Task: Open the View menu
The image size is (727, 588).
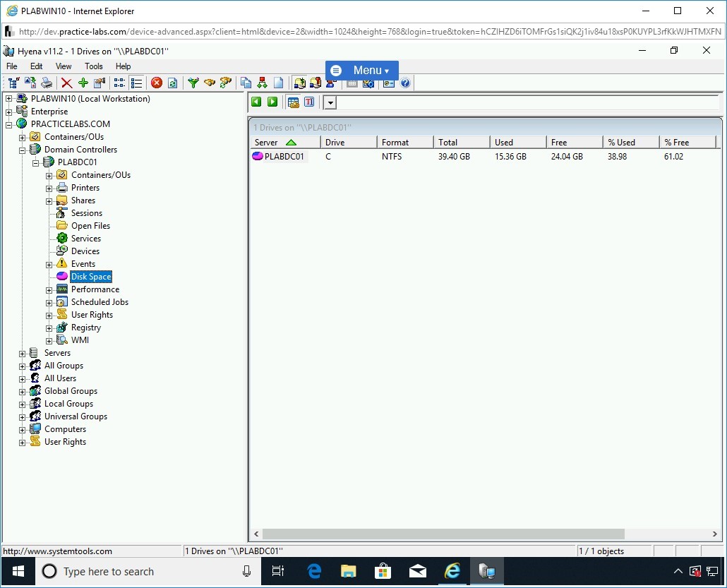Action: click(64, 66)
